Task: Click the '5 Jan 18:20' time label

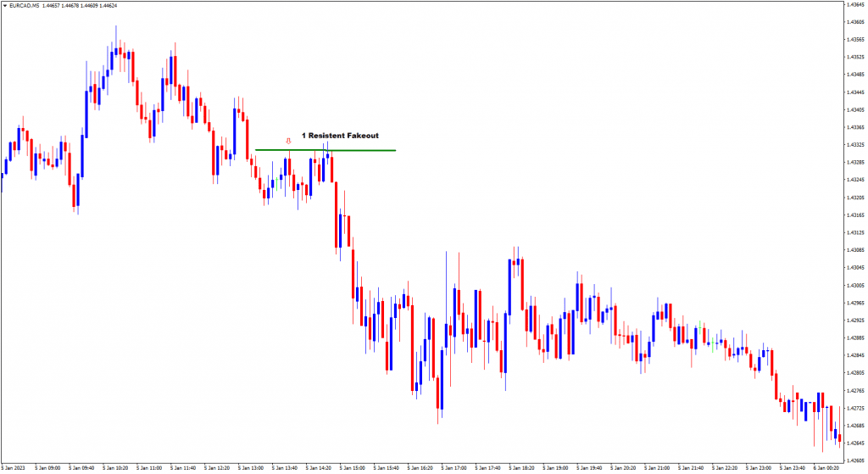Action: (x=521, y=468)
